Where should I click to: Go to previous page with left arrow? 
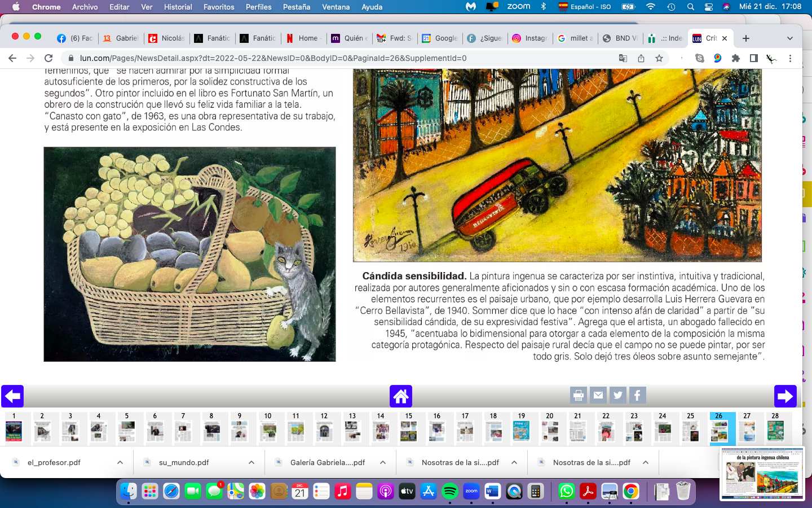click(x=12, y=396)
